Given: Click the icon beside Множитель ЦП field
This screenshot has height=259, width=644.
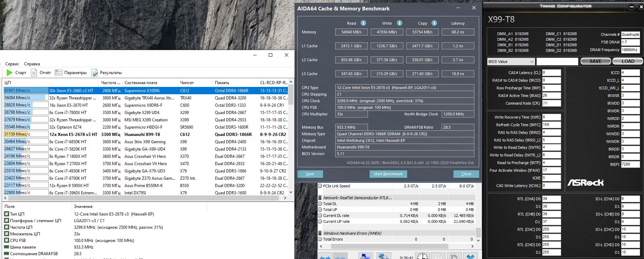Looking at the screenshot, I should click(x=7, y=234).
